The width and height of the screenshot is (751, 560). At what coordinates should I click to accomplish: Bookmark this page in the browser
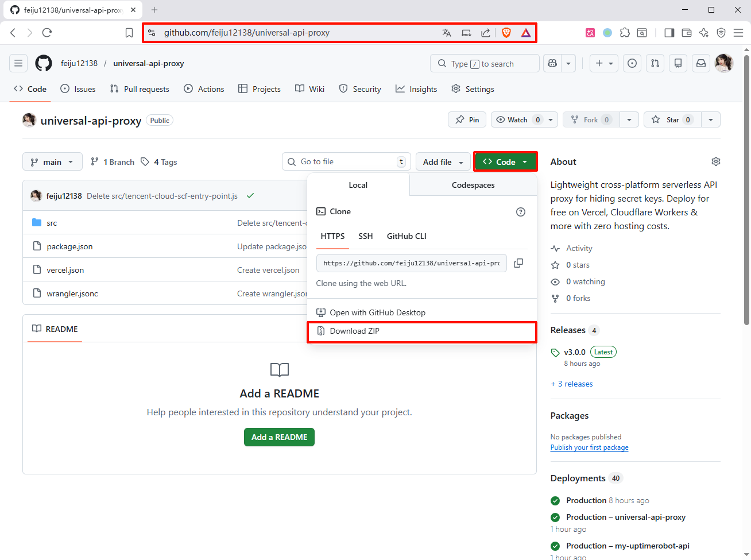(129, 33)
